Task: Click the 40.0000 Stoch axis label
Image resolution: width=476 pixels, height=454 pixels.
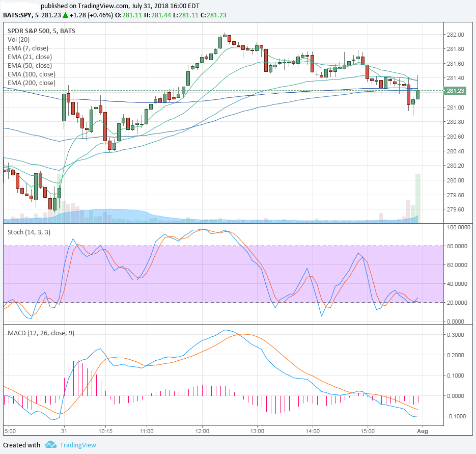Action: point(457,284)
